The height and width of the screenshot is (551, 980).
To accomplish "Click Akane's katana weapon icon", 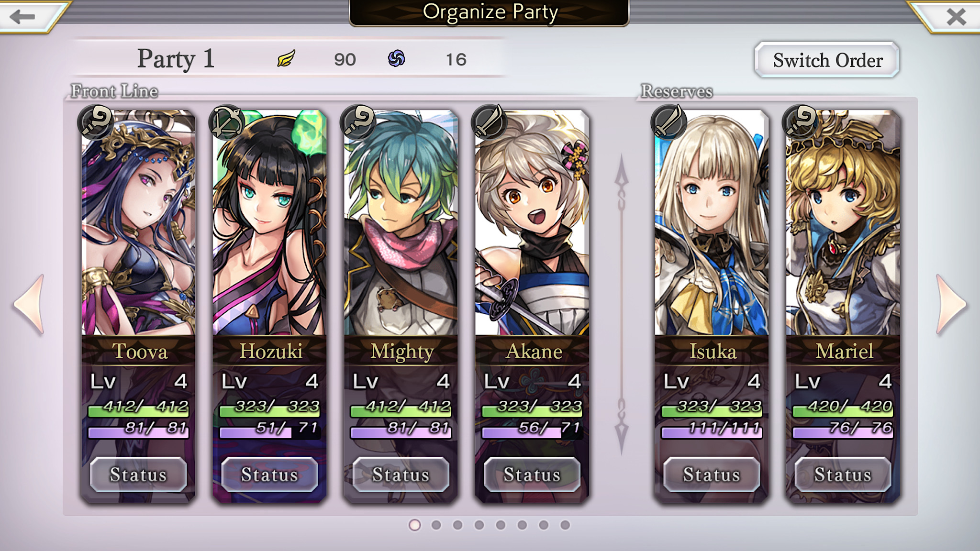I will (x=489, y=122).
